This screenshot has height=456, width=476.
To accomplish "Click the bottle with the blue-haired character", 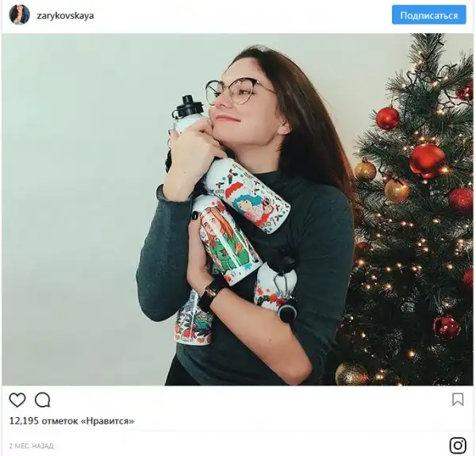I will pos(249,194).
